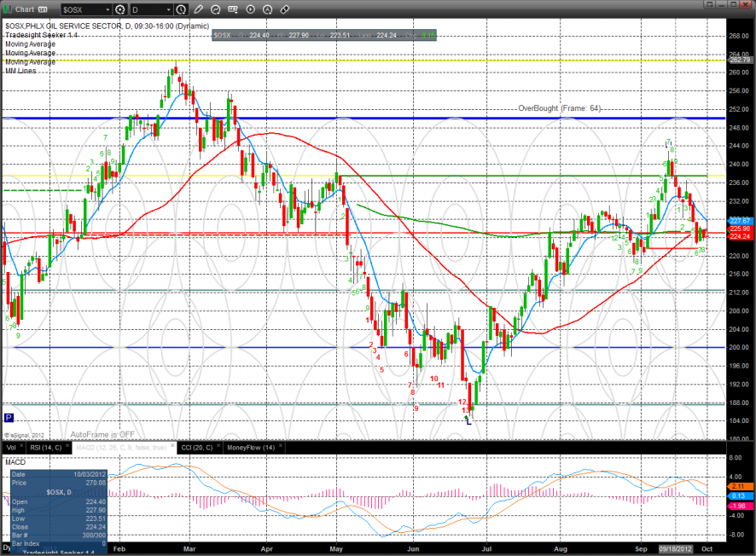Image resolution: width=756 pixels, height=556 pixels.
Task: Click the link chart icon
Action: (x=285, y=9)
